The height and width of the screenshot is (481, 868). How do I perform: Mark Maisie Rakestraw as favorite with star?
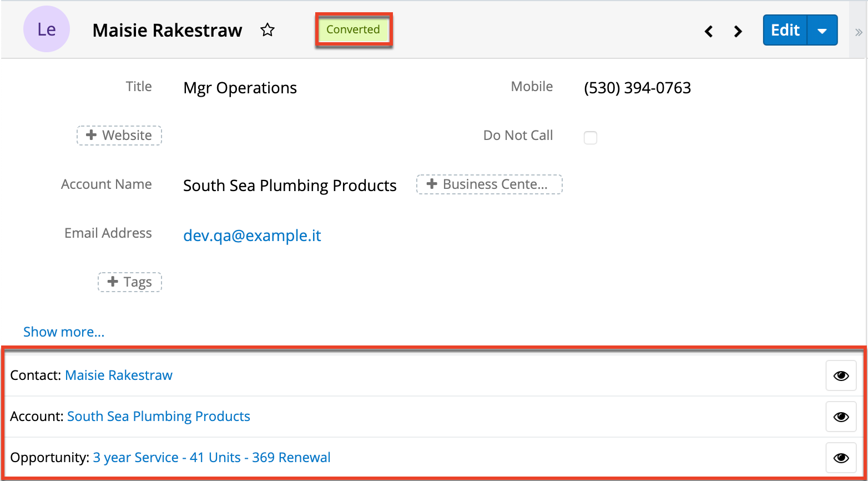click(268, 30)
